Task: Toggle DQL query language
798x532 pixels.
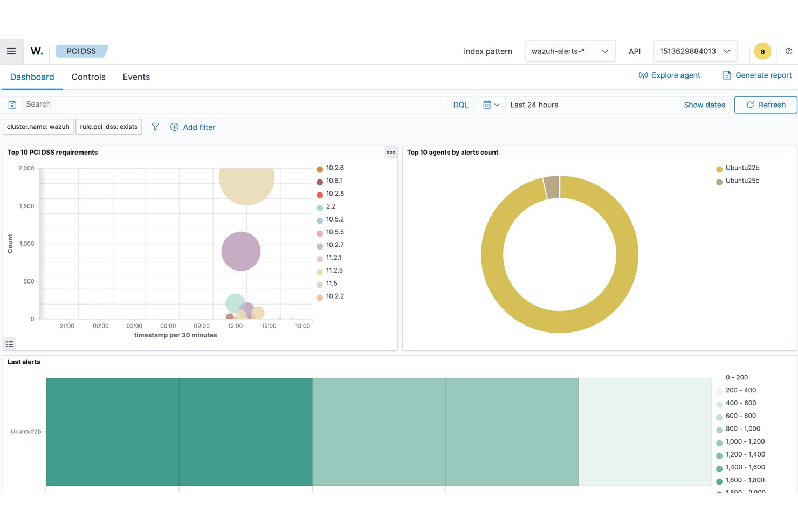Action: point(460,105)
